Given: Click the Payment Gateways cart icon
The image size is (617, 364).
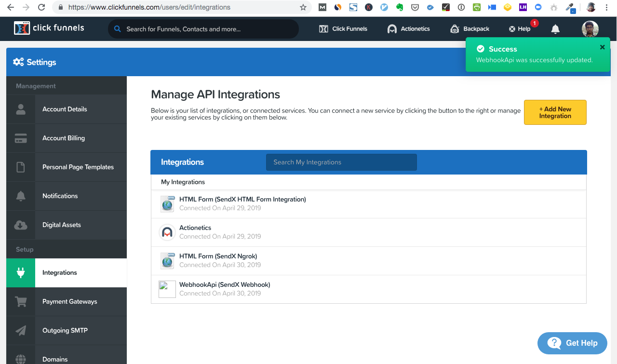Looking at the screenshot, I should 21,301.
